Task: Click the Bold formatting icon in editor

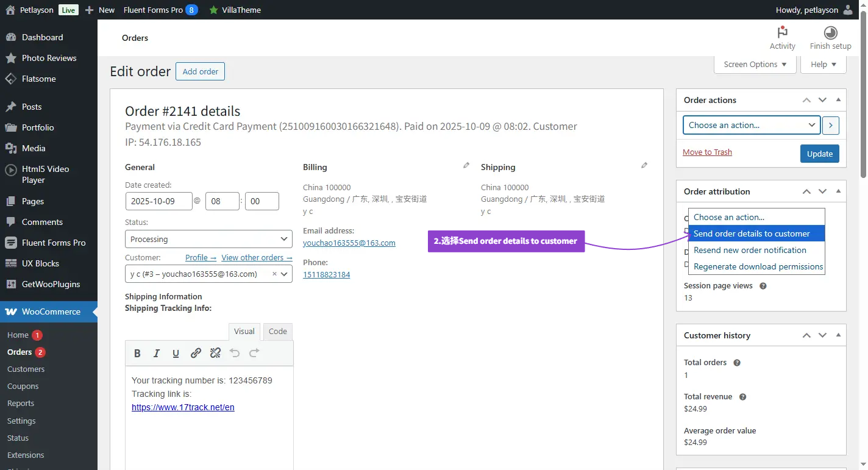Action: 137,353
